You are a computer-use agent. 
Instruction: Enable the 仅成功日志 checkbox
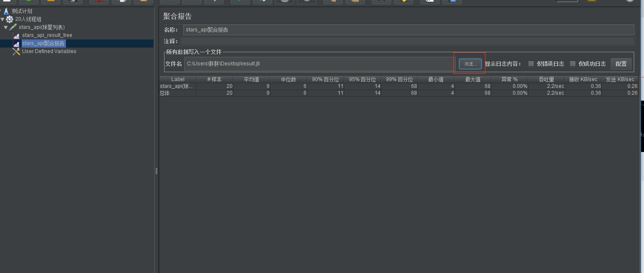coord(573,63)
